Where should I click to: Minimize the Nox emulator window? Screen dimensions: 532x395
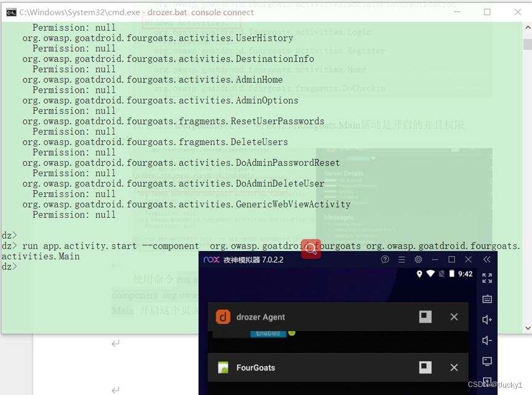(x=435, y=260)
